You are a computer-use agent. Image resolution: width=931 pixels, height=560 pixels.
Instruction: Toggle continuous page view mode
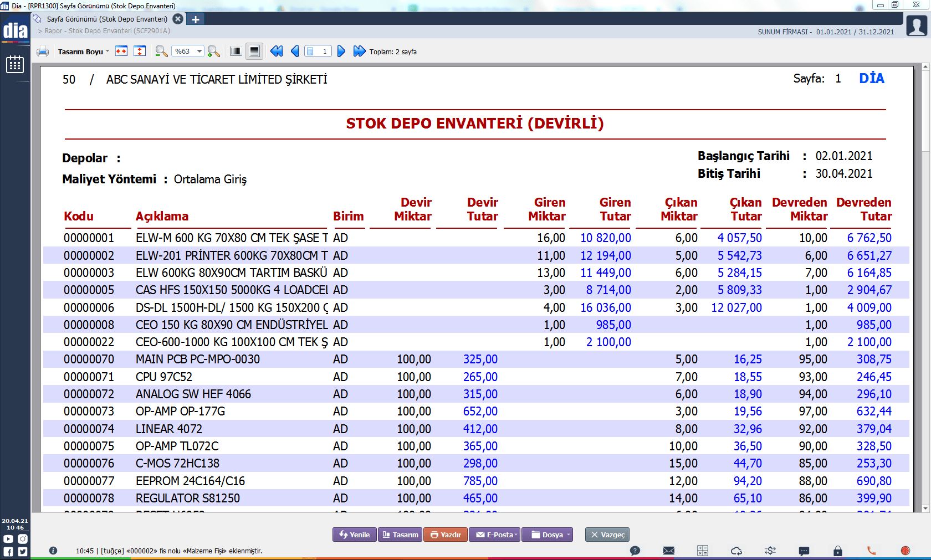point(254,52)
